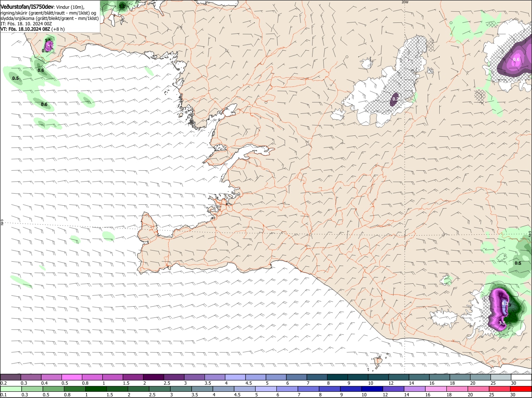532x398 pixels.
Task: Pick the light lavender 4 swatch in upper legend
Action: coord(235,377)
